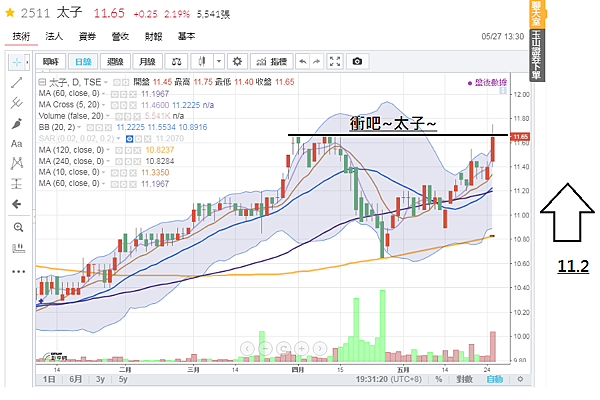Screen dimensions: 600x400
Task: Toggle visibility eye for Volume (false, 20)
Action: tap(118, 116)
